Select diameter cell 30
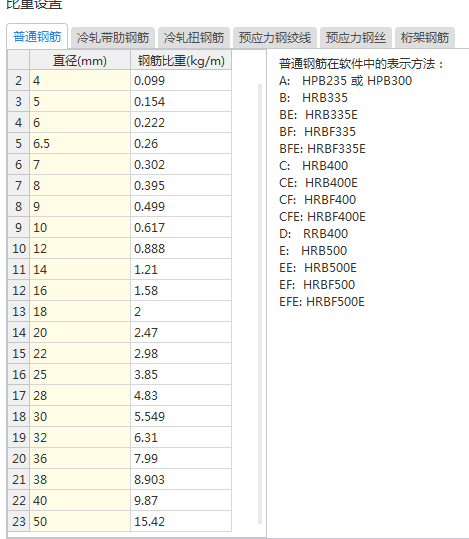This screenshot has width=469, height=539. click(80, 416)
